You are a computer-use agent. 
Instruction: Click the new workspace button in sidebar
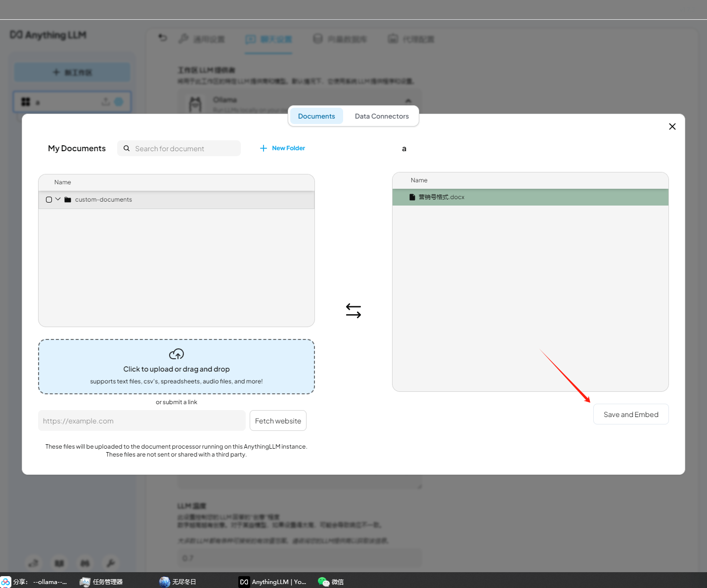pos(72,72)
